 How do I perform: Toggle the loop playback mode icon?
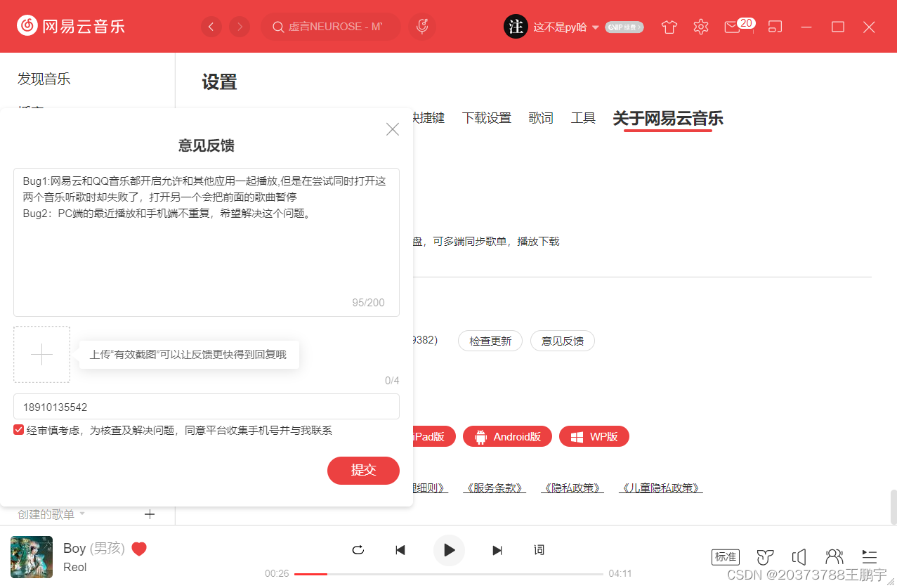click(358, 550)
